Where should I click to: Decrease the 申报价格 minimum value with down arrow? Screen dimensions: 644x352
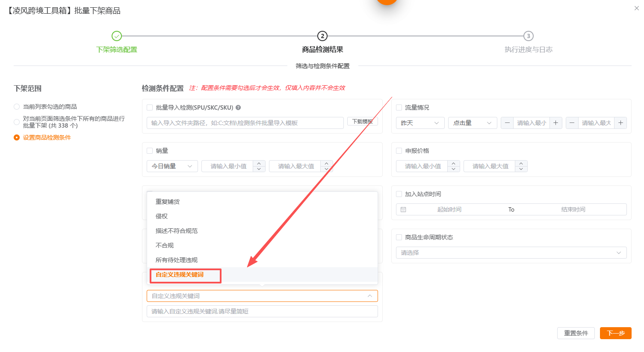point(454,169)
